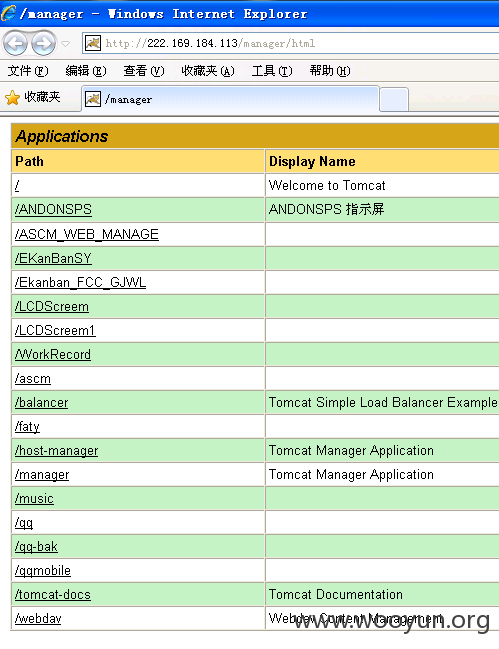This screenshot has height=649, width=499.
Task: Click the browser Forward arrow button
Action: point(43,43)
